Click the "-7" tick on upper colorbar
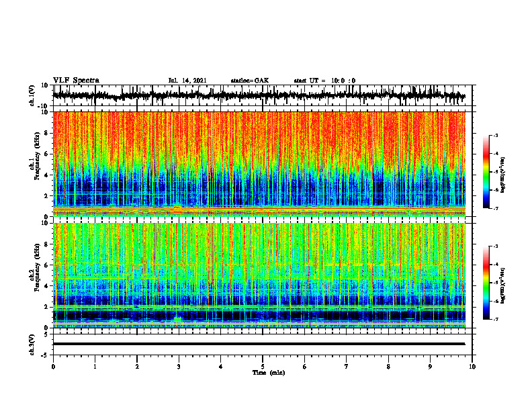 point(495,208)
